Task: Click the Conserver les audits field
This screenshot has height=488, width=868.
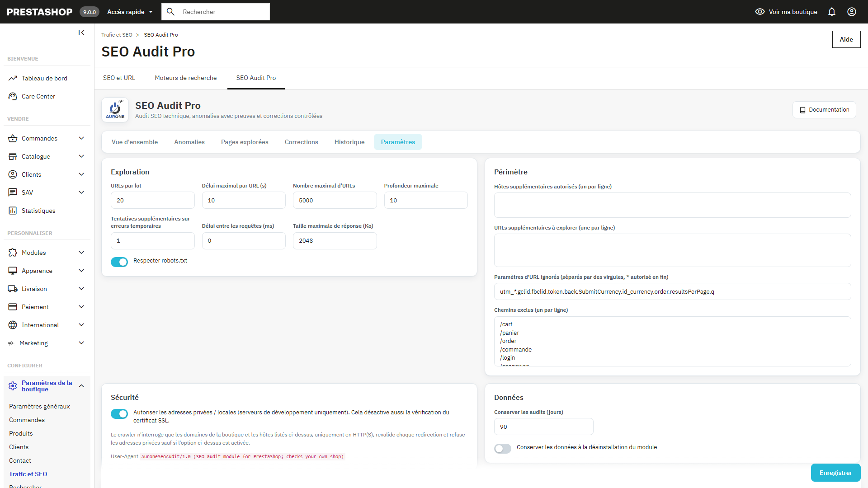Action: tap(544, 427)
